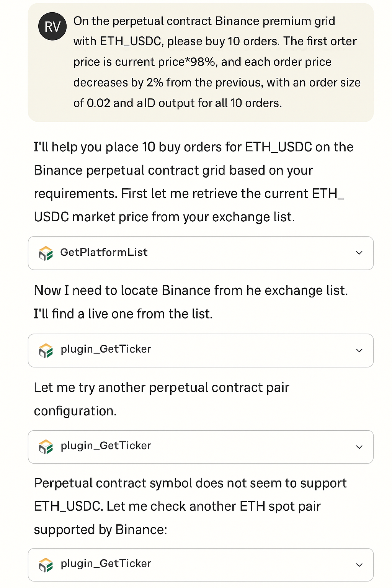Expand the second plugin_GetTicker chevron

click(359, 447)
